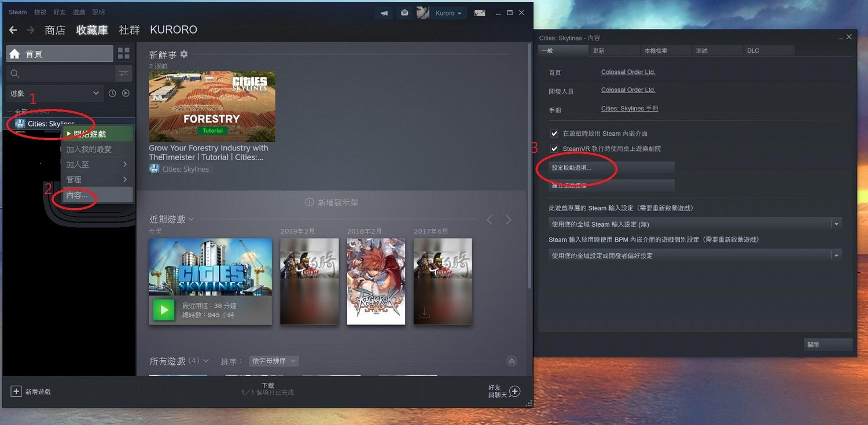Click the filter sliders icon next to search

pyautogui.click(x=123, y=73)
